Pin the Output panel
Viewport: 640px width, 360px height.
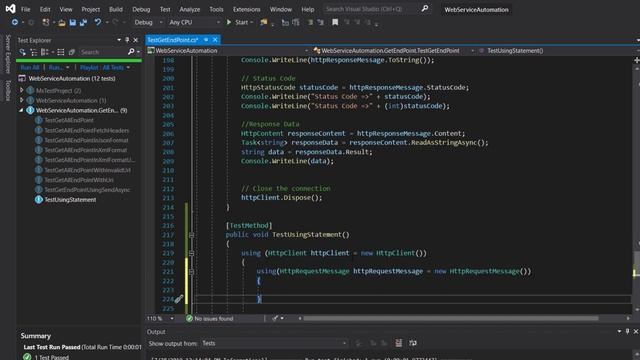click(627, 331)
